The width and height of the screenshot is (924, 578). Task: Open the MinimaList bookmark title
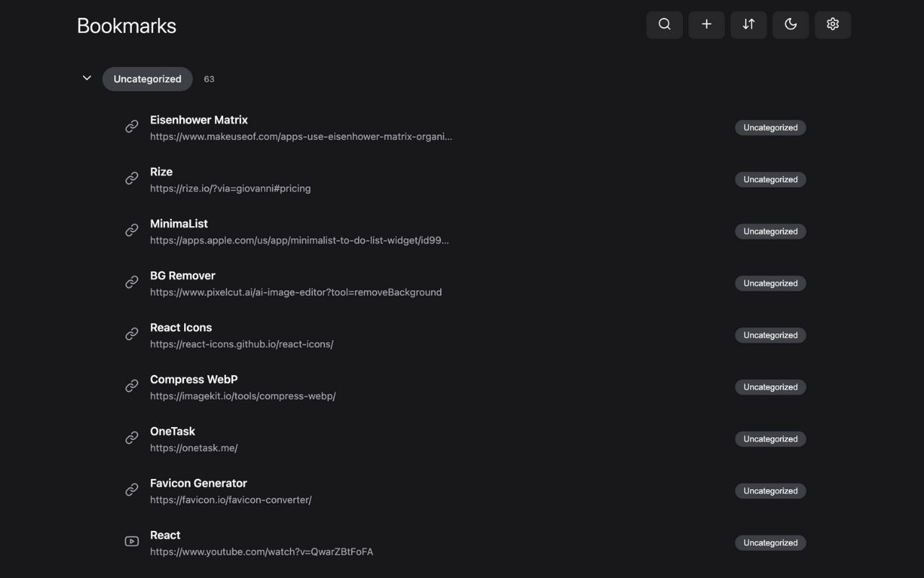coord(179,224)
